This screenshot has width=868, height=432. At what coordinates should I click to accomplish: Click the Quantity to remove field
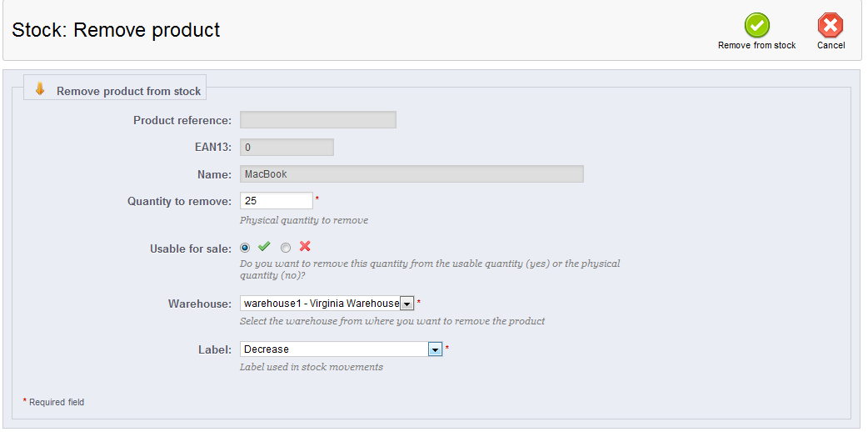[277, 201]
